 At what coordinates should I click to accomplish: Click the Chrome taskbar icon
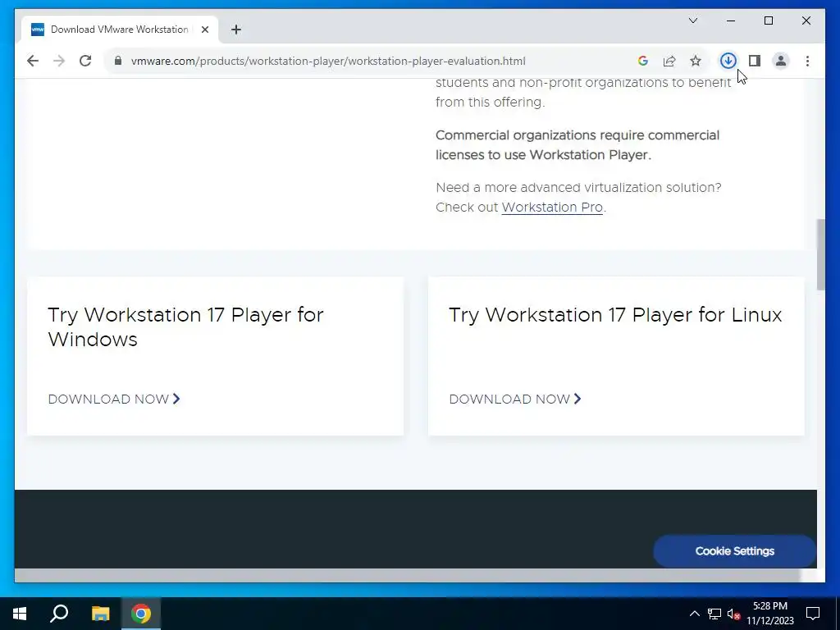[141, 614]
